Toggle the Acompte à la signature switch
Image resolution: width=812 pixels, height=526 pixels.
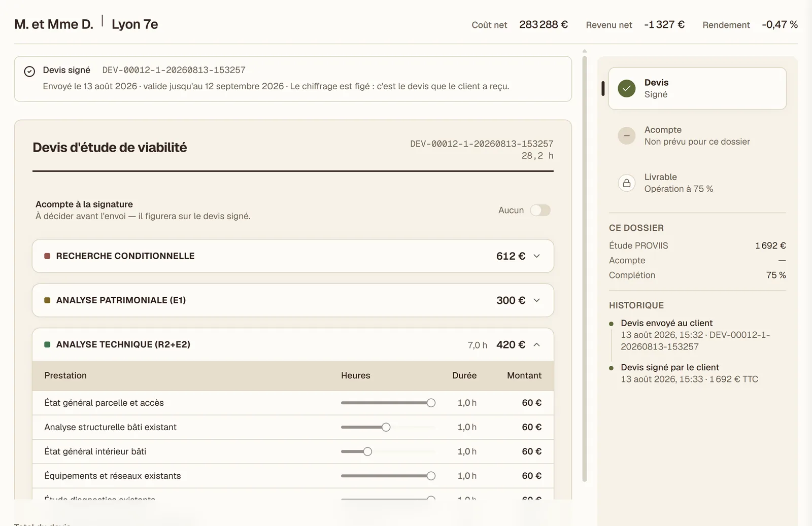(x=540, y=210)
